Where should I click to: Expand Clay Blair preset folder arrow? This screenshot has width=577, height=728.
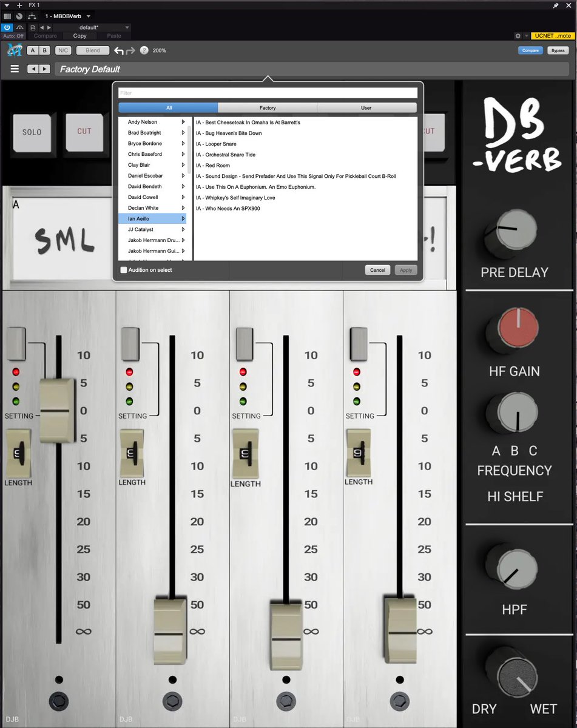click(x=183, y=165)
